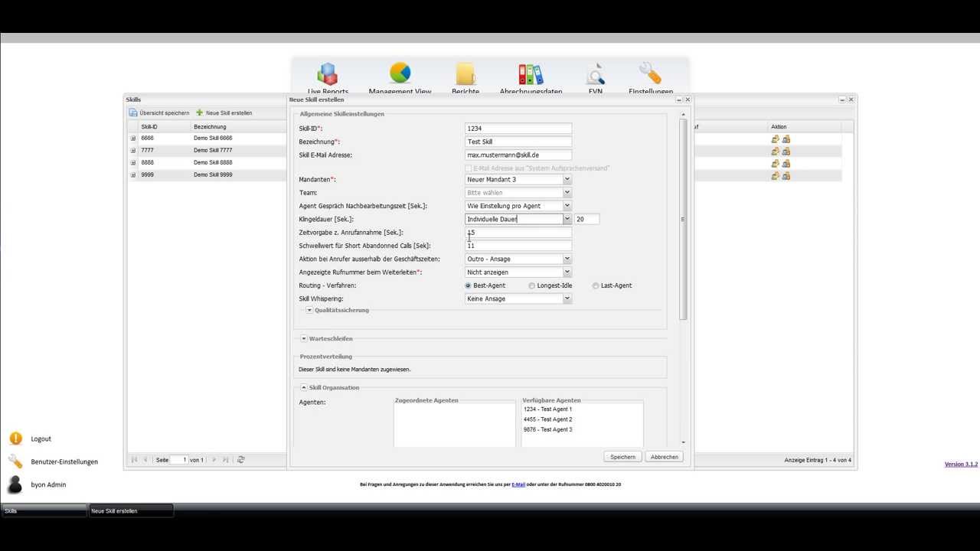Open the Live Reports icon
Screen dimensions: 980x551
(328, 74)
